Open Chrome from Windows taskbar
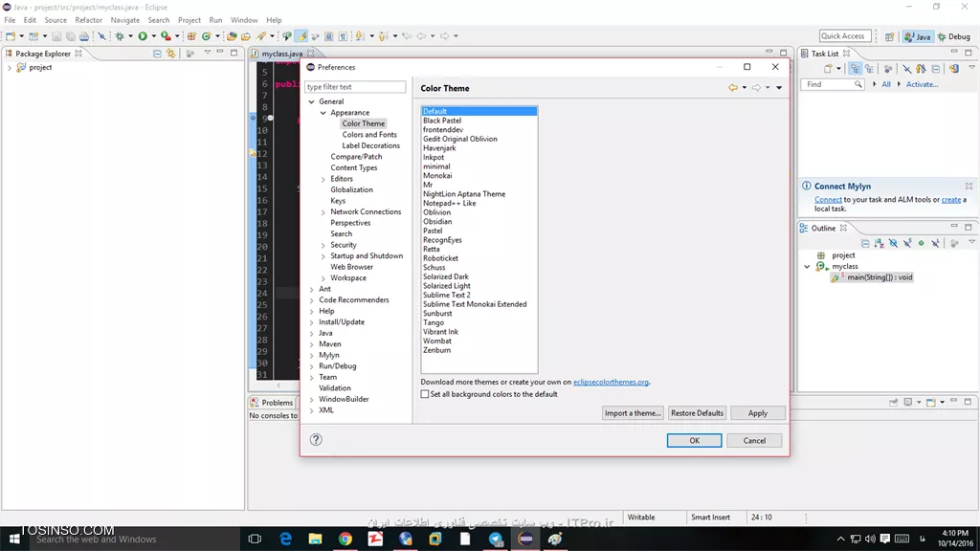The height and width of the screenshot is (551, 980). click(345, 539)
